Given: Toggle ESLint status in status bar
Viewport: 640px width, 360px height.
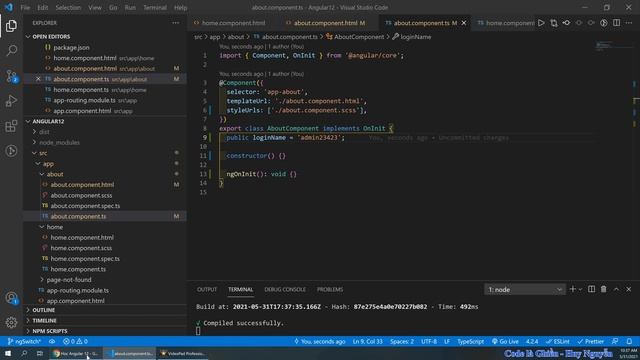Looking at the screenshot, I should (x=558, y=342).
